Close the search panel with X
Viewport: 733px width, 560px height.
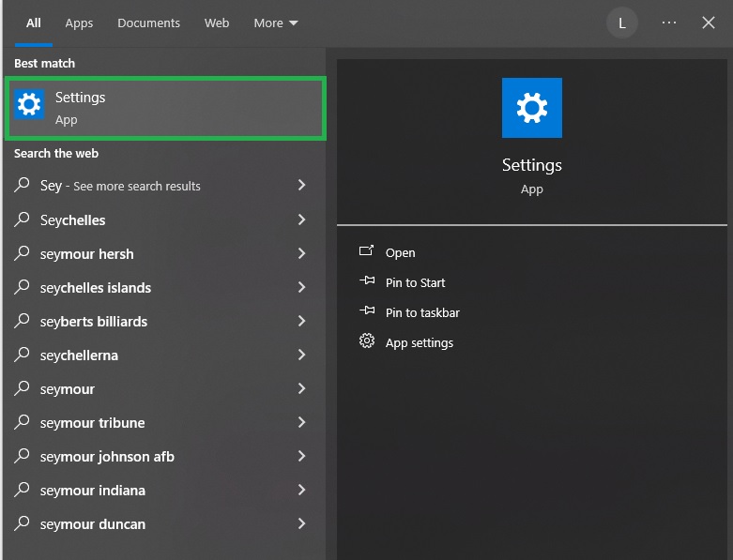[709, 23]
